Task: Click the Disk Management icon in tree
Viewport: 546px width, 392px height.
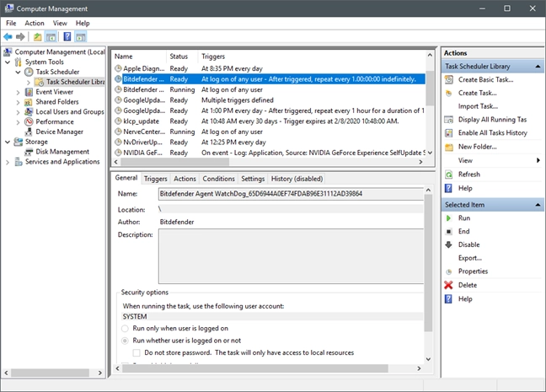Action: click(x=29, y=152)
